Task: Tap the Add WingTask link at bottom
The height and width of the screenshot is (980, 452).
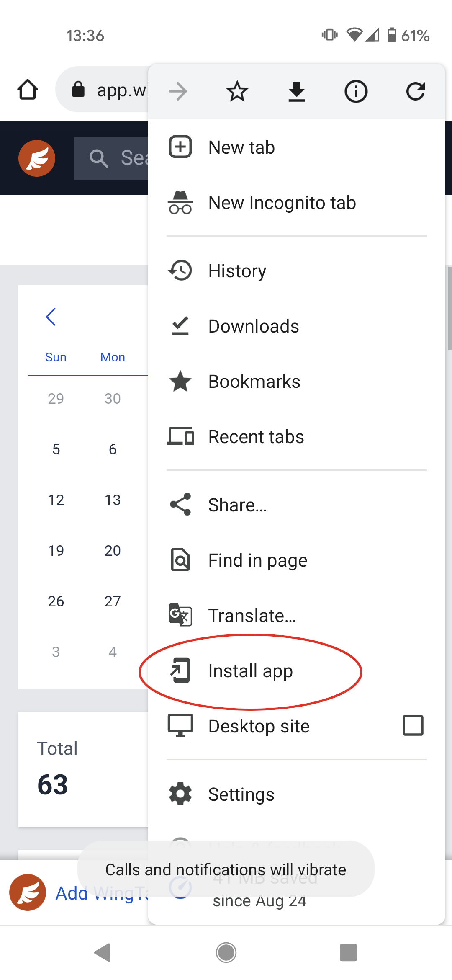Action: click(x=102, y=893)
